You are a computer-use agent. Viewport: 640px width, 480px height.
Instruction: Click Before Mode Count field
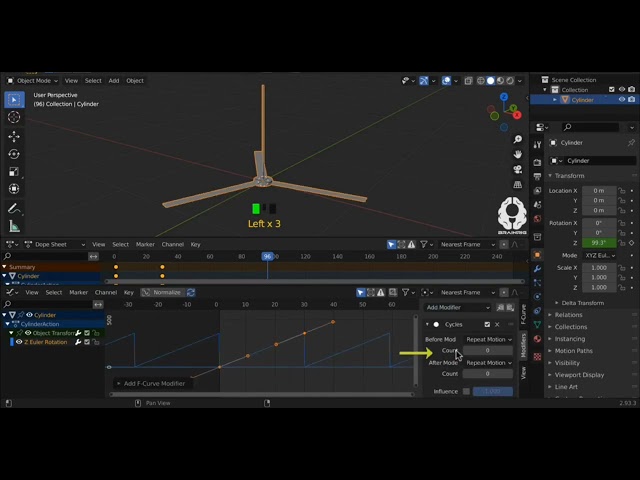[488, 351]
